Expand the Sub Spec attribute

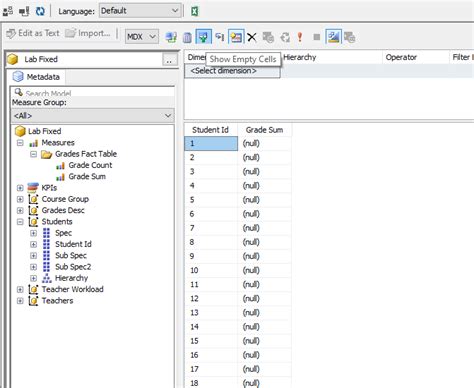point(33,256)
